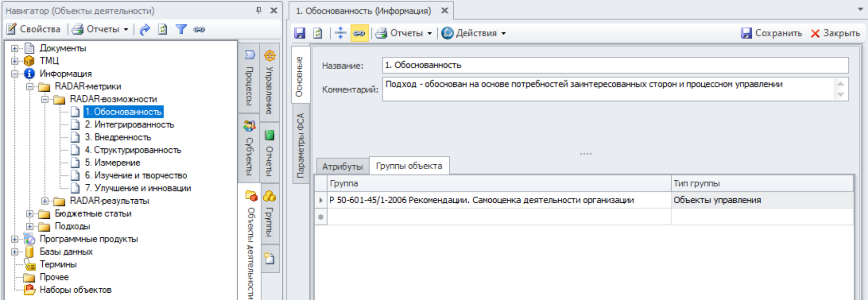
Task: Click the Сохранить button
Action: point(771,33)
